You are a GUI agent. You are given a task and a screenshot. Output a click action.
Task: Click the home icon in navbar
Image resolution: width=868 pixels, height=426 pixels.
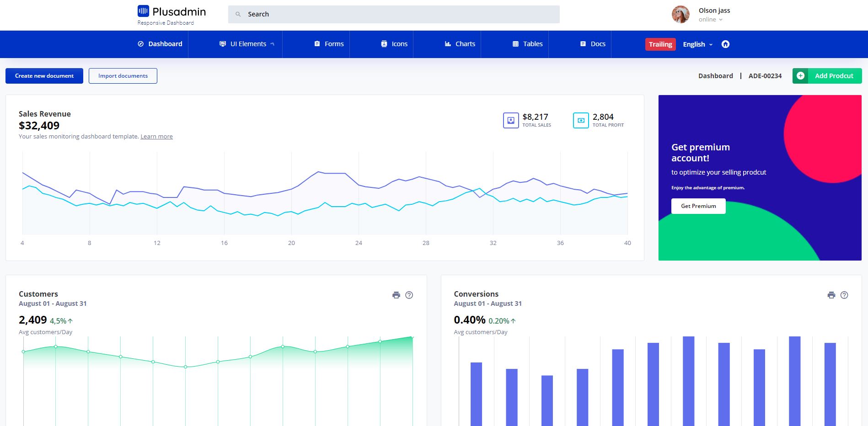pyautogui.click(x=725, y=44)
